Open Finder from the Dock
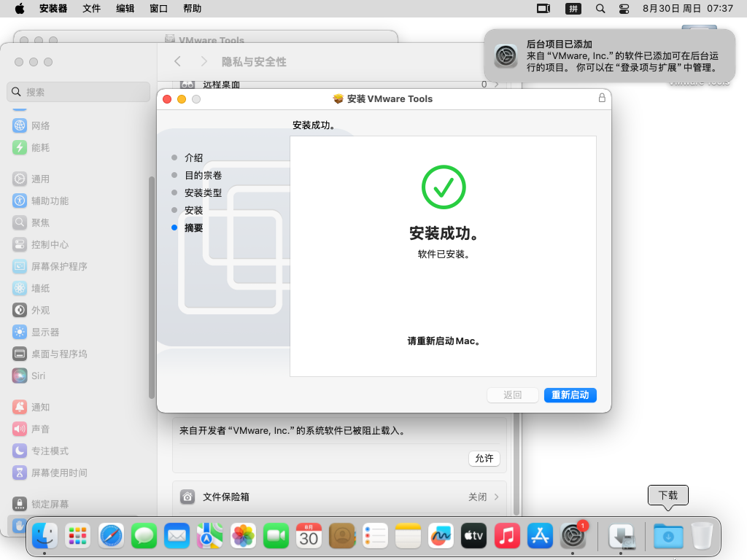 pyautogui.click(x=44, y=536)
